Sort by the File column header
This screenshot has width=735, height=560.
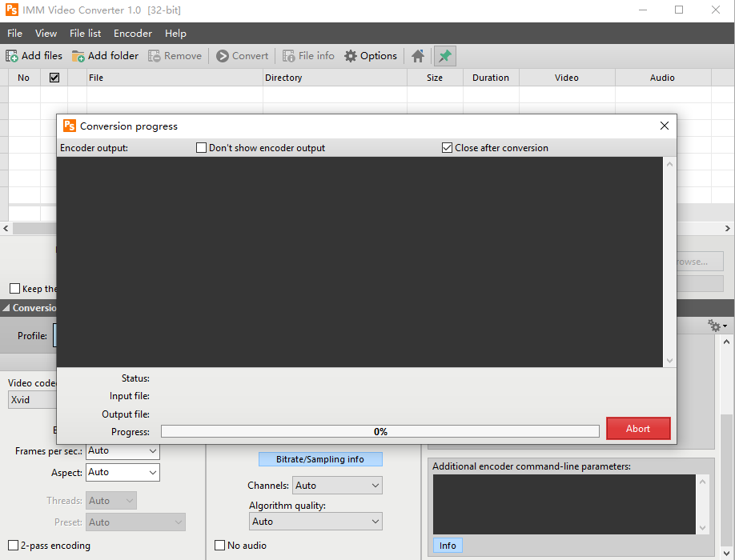(x=175, y=78)
